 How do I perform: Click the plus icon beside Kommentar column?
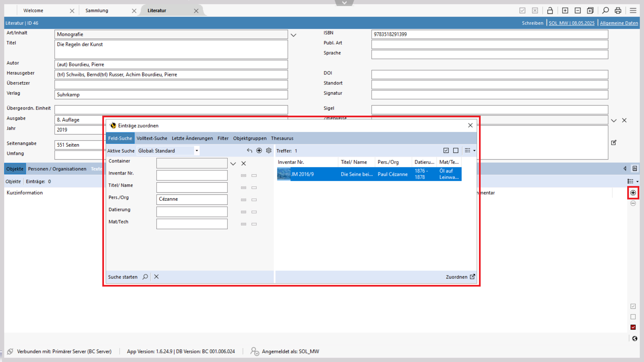click(633, 193)
